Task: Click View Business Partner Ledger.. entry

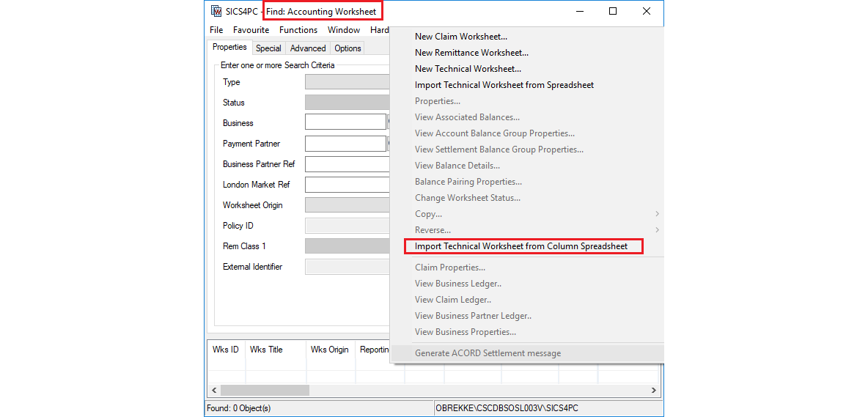Action: click(474, 316)
